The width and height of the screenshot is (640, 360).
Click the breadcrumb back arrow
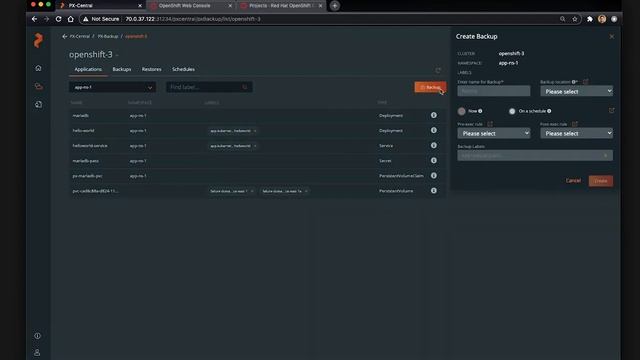click(64, 36)
